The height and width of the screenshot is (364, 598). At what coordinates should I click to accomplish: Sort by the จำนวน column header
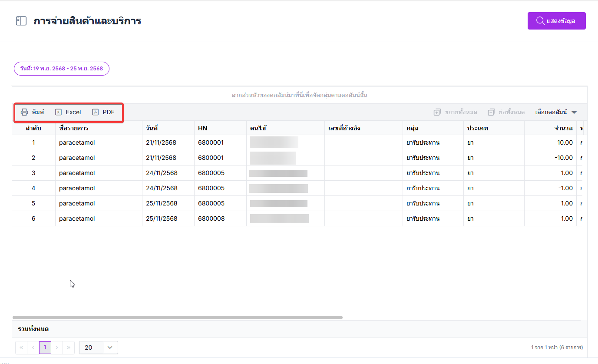coord(551,128)
